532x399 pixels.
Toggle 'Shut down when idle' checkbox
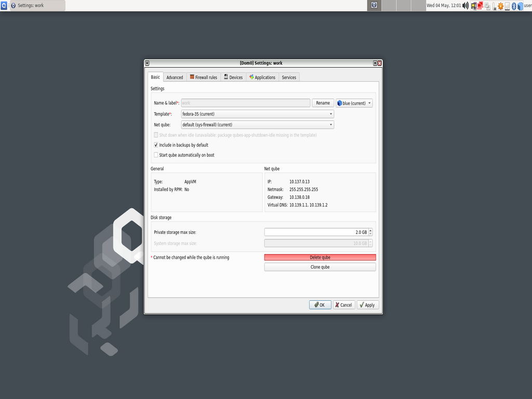[x=156, y=135]
